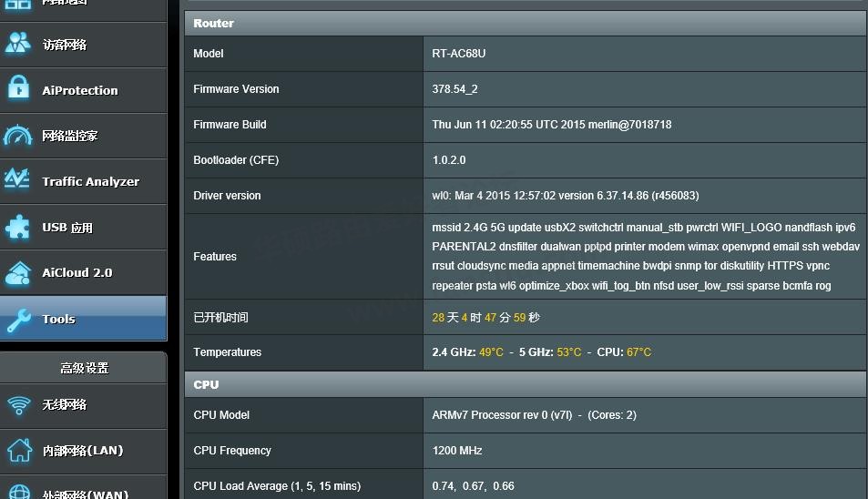Click the Router section header

coord(526,24)
